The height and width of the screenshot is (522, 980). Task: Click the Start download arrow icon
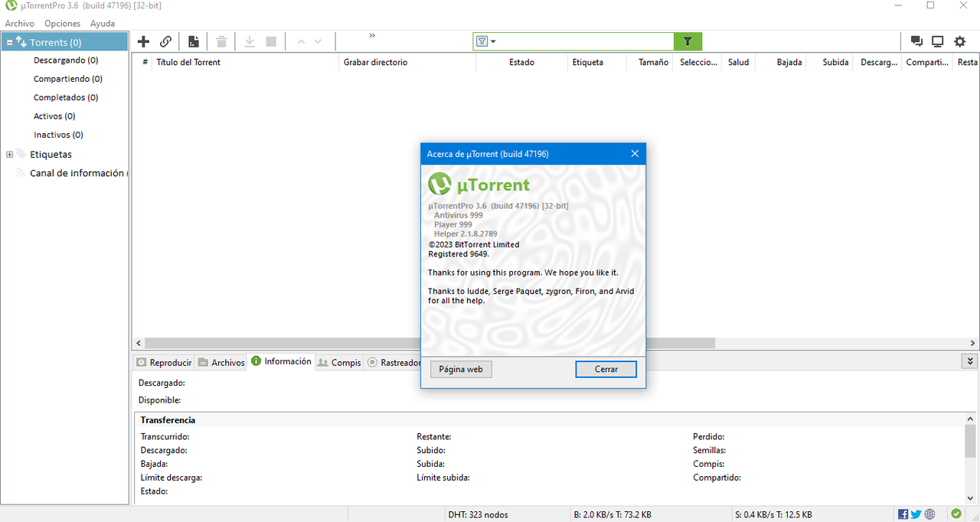250,41
